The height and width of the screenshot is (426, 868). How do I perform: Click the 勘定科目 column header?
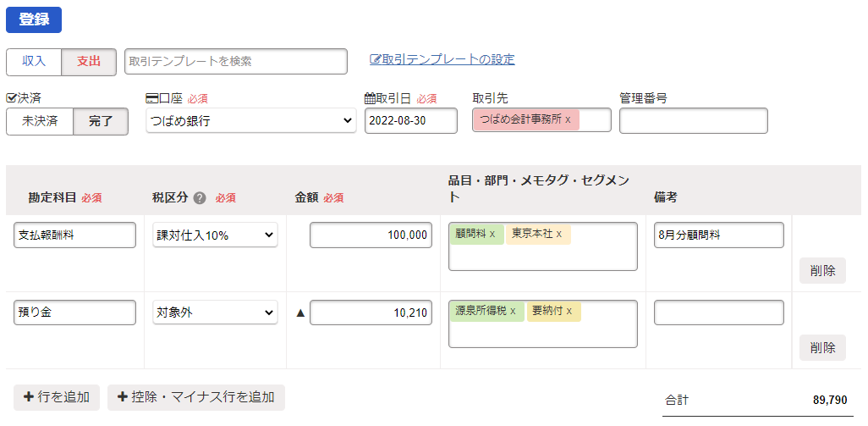pyautogui.click(x=52, y=198)
